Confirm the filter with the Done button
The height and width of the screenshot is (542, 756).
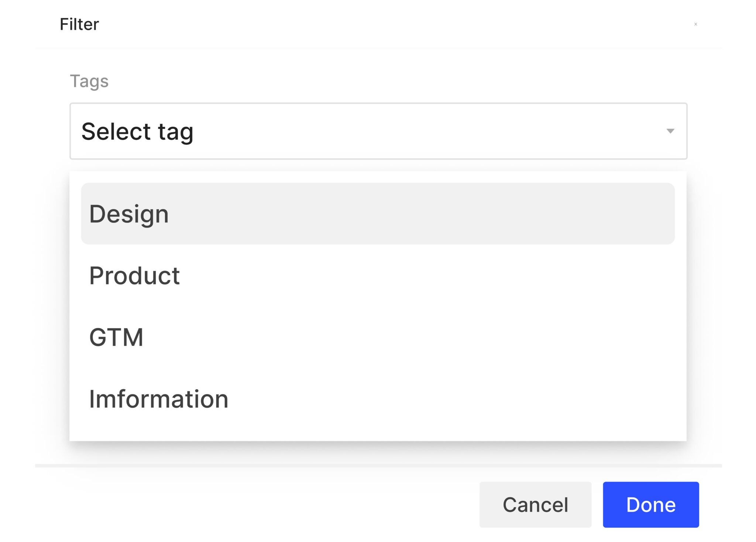(651, 504)
